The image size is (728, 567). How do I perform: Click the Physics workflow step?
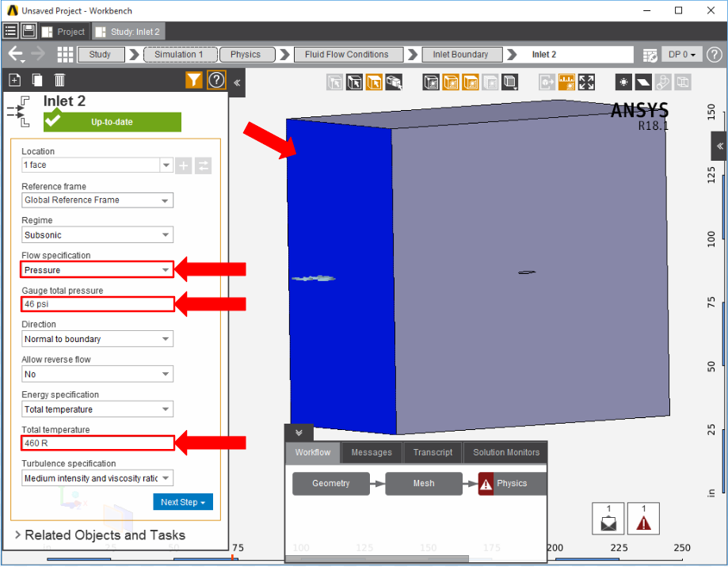(512, 484)
